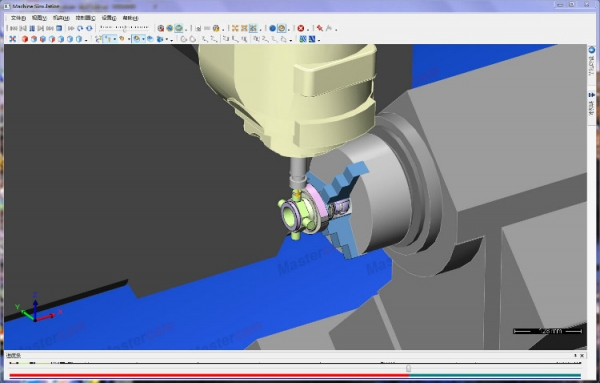Click the small orange icon in second toolbar

click(x=122, y=39)
